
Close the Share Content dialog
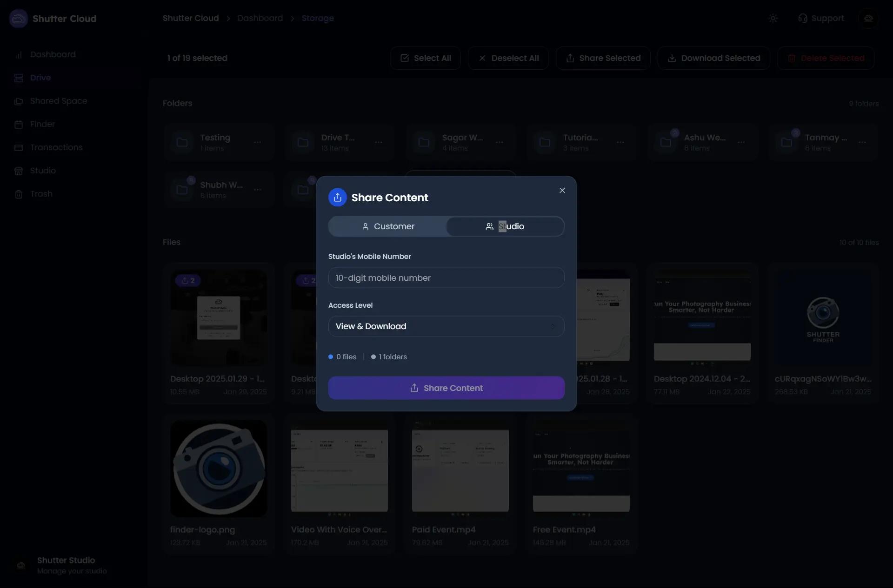(x=562, y=191)
